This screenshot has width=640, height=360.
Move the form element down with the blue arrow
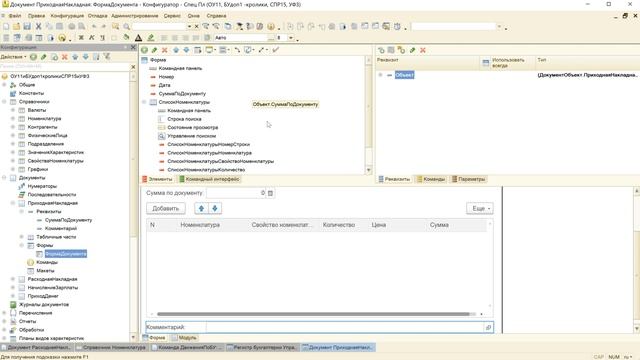tap(186, 50)
